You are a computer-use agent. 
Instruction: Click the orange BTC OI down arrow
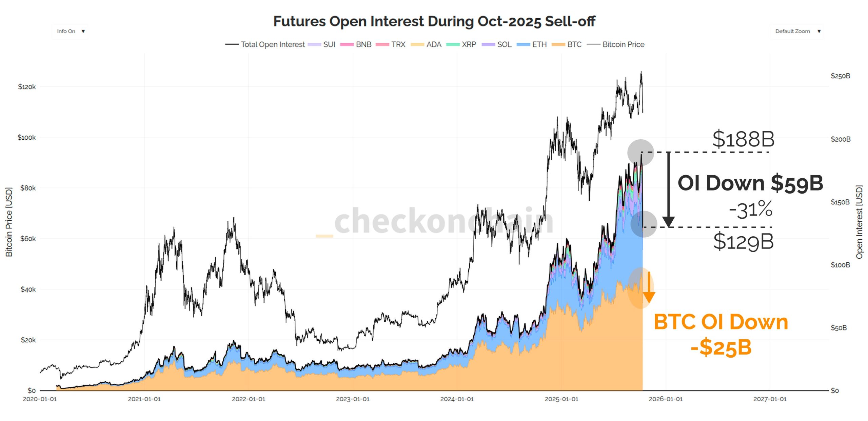point(649,287)
